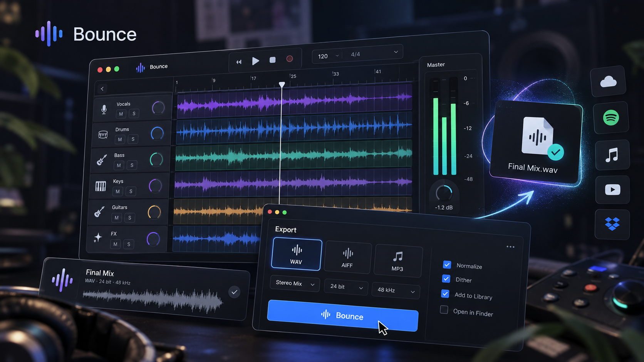Click the Guitars track orange pan knob

click(x=154, y=212)
